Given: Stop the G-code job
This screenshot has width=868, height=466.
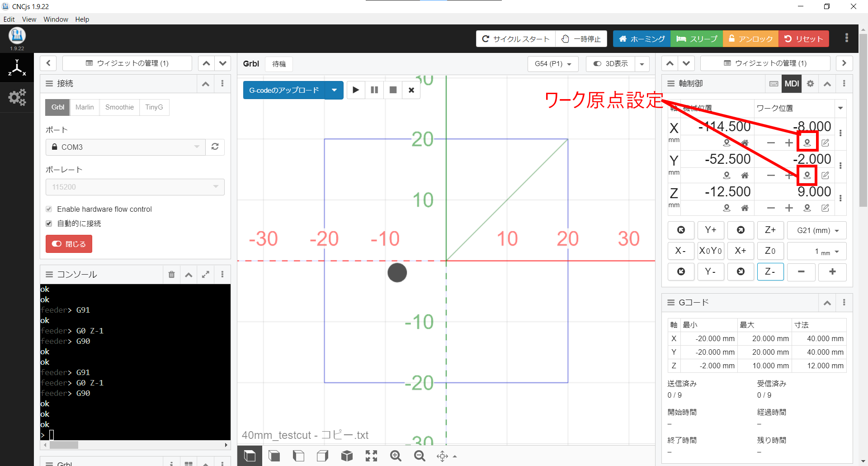Looking at the screenshot, I should click(x=393, y=90).
